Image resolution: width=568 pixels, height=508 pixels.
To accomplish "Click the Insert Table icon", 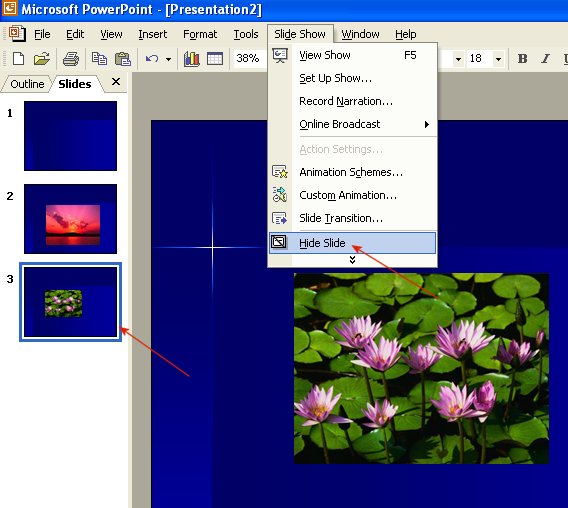I will (215, 58).
